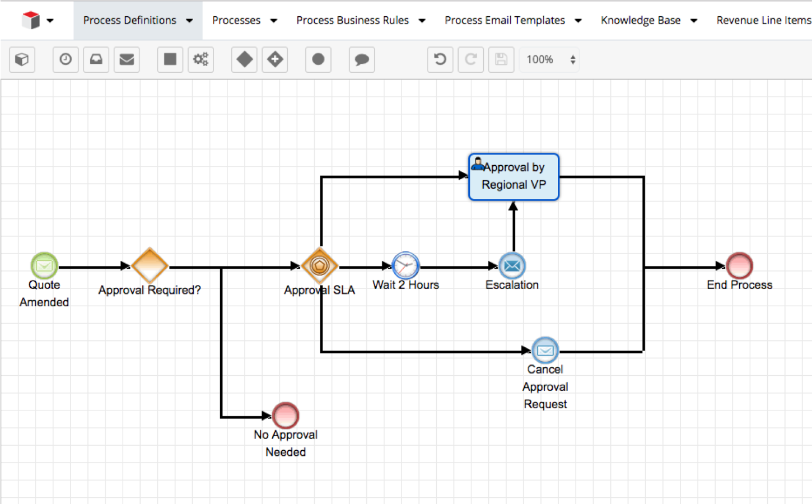Select the envelope message event tool
This screenshot has height=504, width=812.
(x=127, y=59)
